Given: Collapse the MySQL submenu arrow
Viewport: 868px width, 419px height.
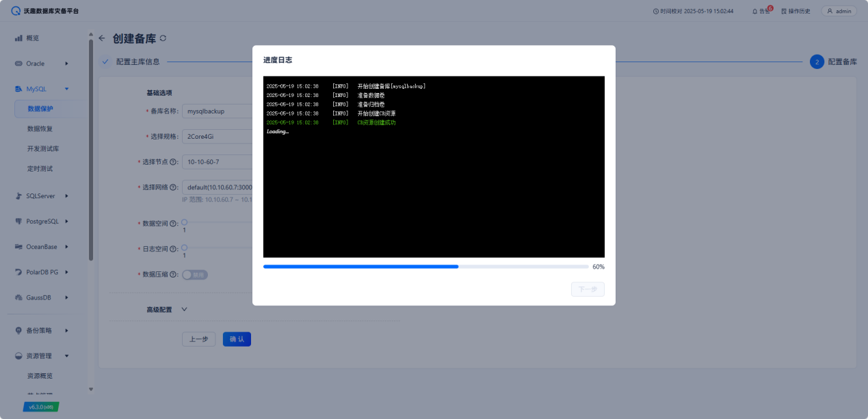Looking at the screenshot, I should tap(66, 89).
